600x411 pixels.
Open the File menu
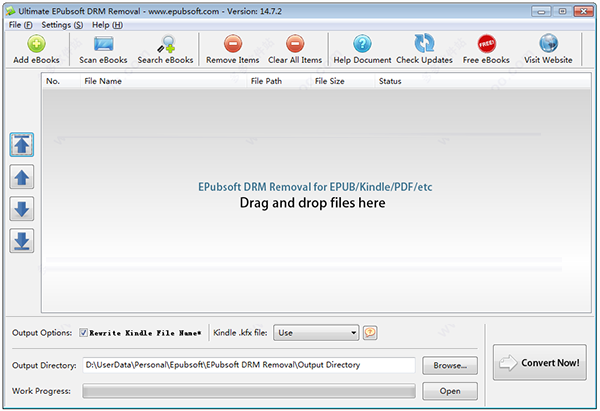pyautogui.click(x=20, y=25)
